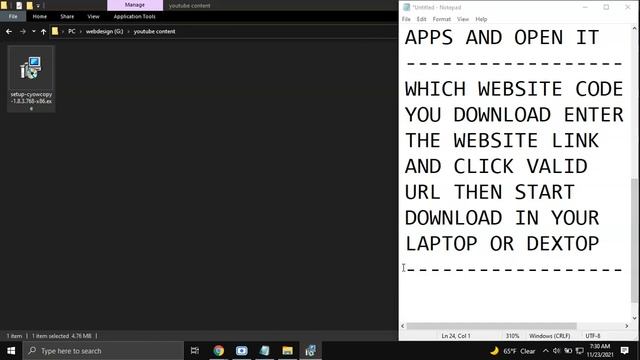This screenshot has width=640, height=360.
Task: Go forward in File Explorer
Action: [x=22, y=31]
